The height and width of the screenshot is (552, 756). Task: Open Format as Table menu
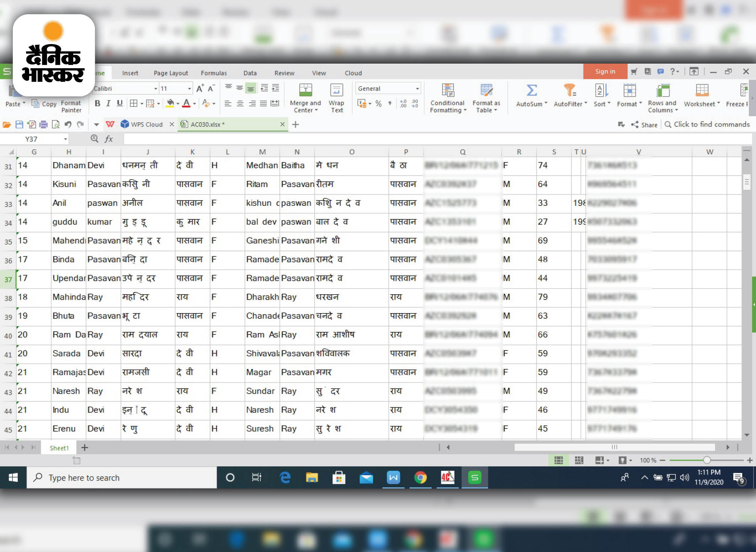click(x=486, y=98)
